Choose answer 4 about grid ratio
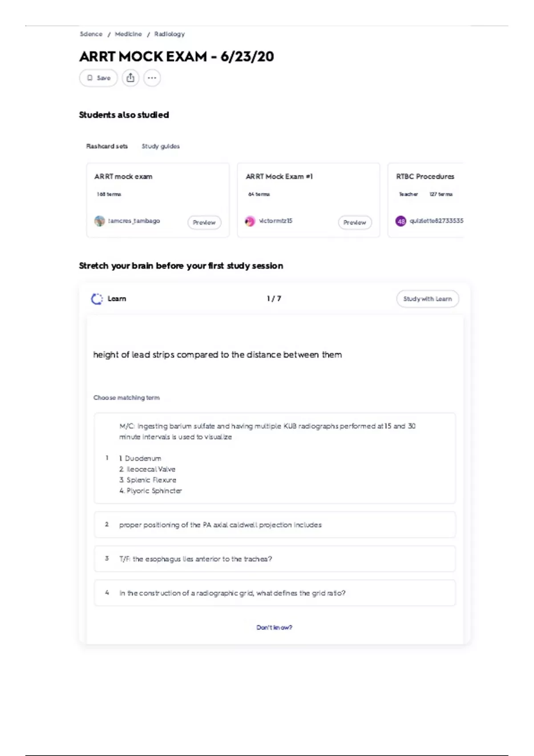Screen dimensions: 534x756 (x=275, y=593)
